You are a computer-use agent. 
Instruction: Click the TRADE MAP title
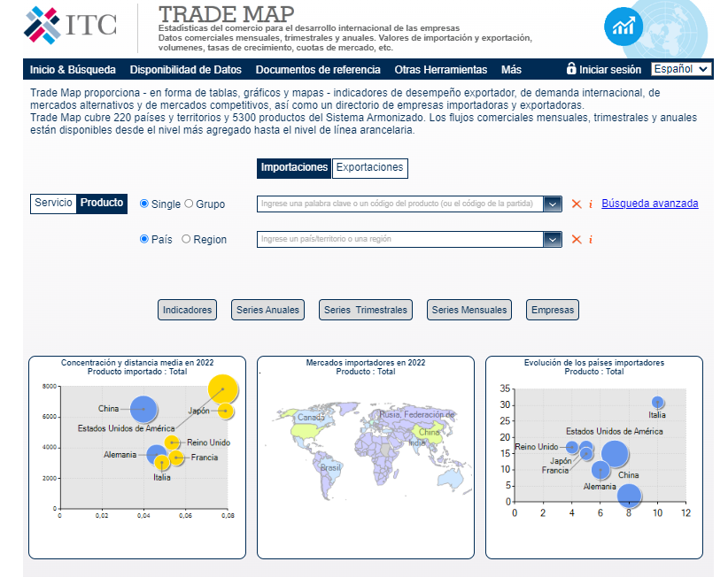226,14
